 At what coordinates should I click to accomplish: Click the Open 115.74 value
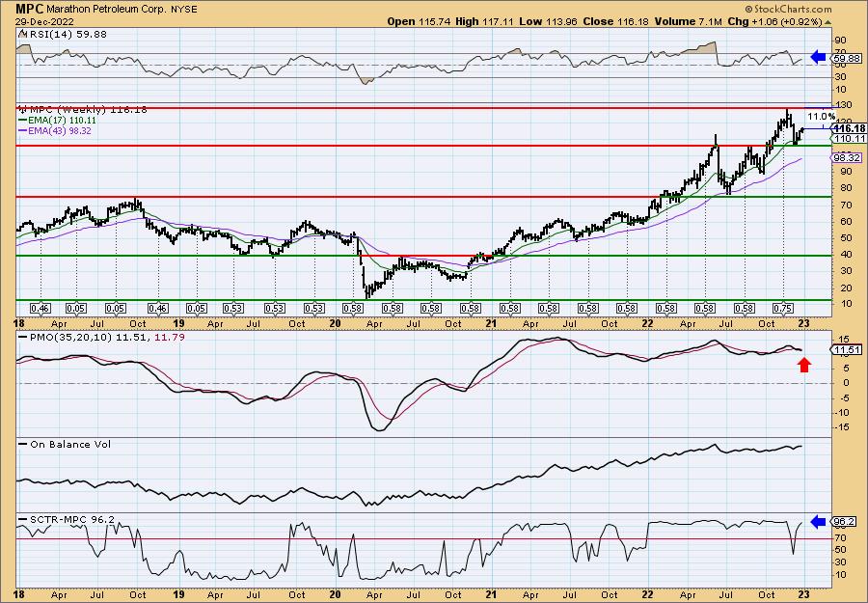pyautogui.click(x=420, y=21)
